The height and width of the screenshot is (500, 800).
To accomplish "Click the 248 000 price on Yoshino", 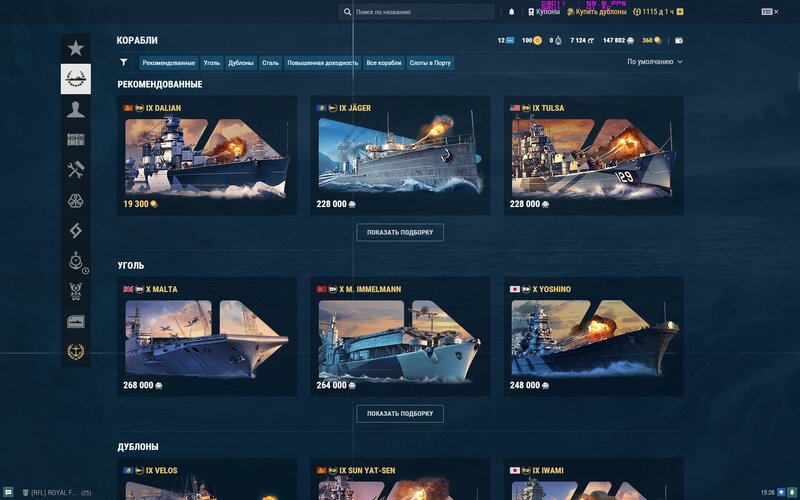I will pos(529,385).
